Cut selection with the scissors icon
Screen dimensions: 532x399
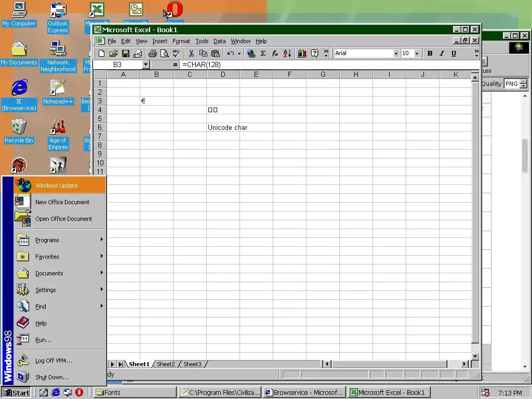click(191, 54)
